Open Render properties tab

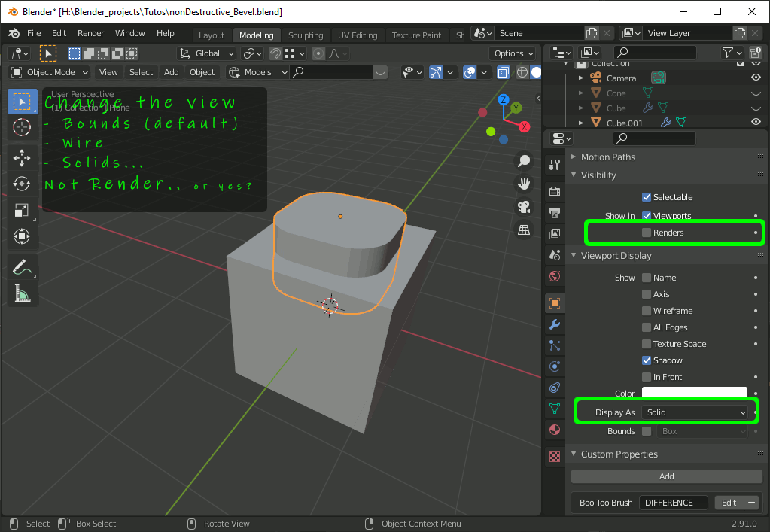(x=555, y=191)
